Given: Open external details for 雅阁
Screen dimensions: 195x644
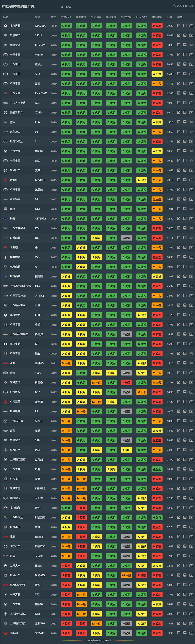Looking at the screenshot, I should [x=179, y=324].
